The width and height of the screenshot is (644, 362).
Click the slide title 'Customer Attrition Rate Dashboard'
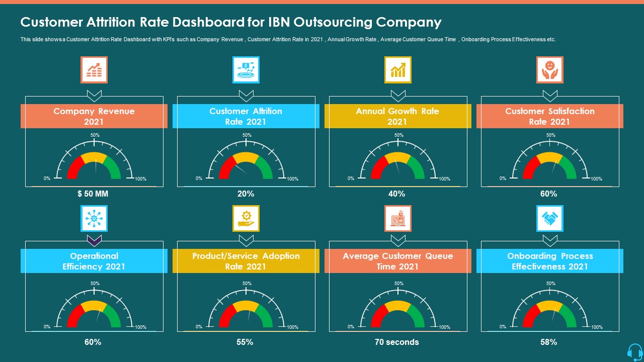point(231,22)
